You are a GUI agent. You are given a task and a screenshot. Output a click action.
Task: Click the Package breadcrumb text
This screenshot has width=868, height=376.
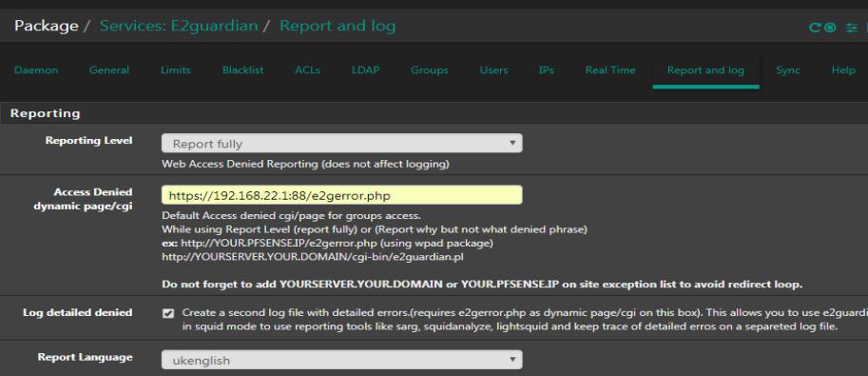tap(46, 26)
